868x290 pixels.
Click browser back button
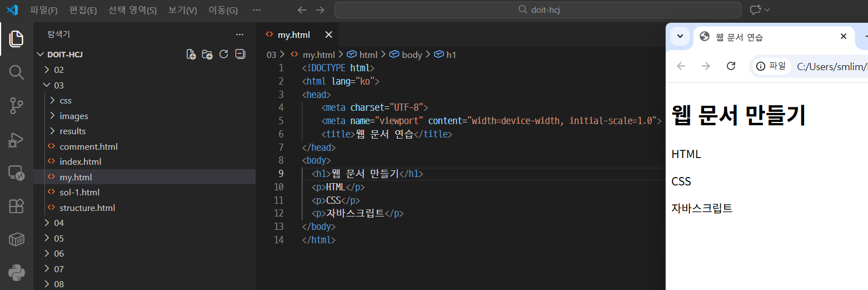click(681, 66)
